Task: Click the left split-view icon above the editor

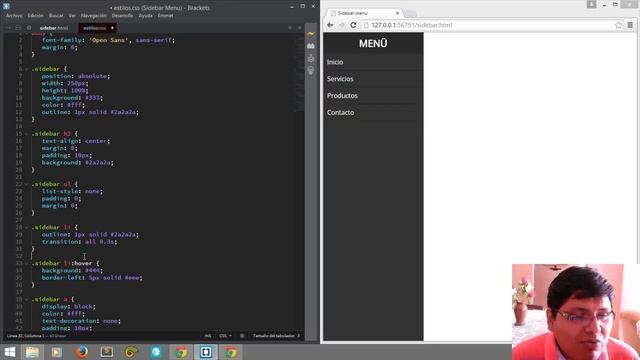Action: click(290, 28)
